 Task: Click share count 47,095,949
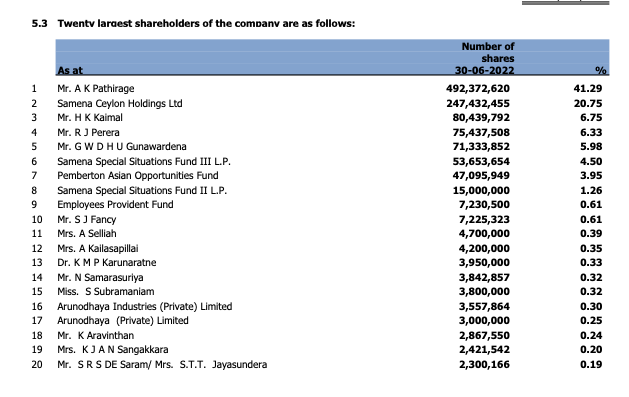481,176
